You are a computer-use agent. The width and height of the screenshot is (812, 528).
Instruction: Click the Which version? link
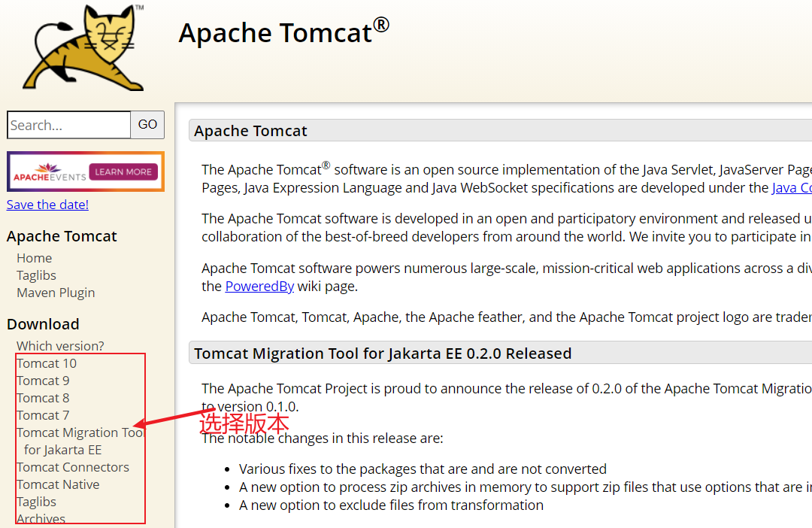pyautogui.click(x=60, y=346)
